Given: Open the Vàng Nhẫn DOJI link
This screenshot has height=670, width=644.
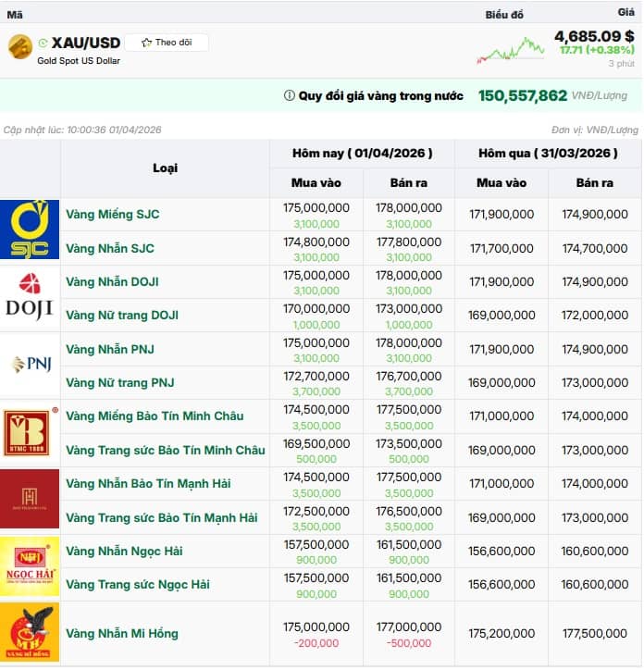Looking at the screenshot, I should coord(112,281).
